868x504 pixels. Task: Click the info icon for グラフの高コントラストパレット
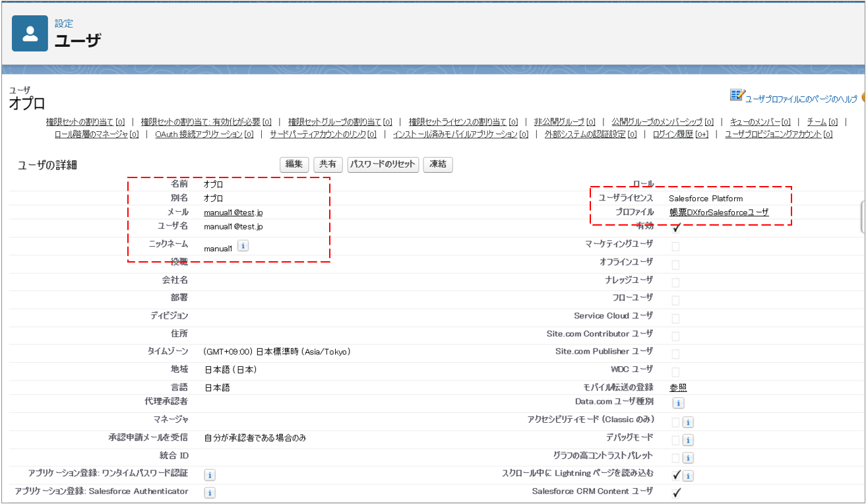(x=687, y=458)
